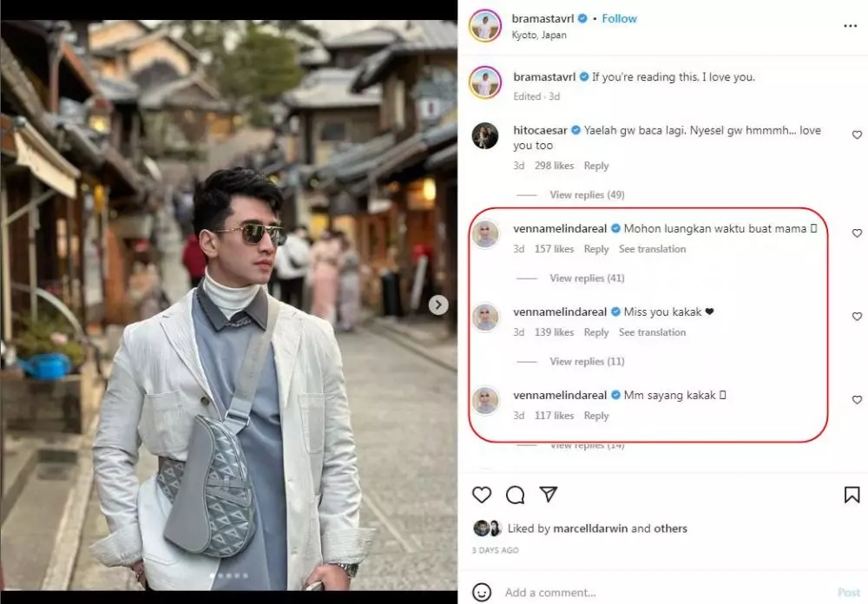Open the post options menu
The height and width of the screenshot is (604, 868).
point(850,25)
